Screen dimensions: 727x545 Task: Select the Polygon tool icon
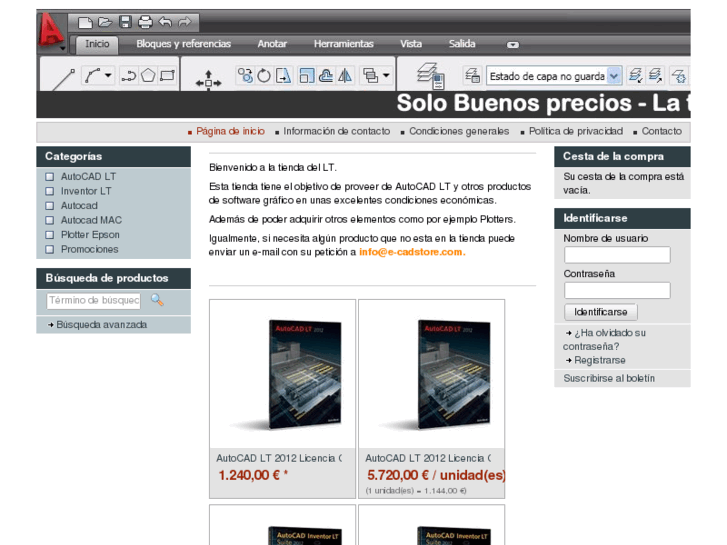148,75
